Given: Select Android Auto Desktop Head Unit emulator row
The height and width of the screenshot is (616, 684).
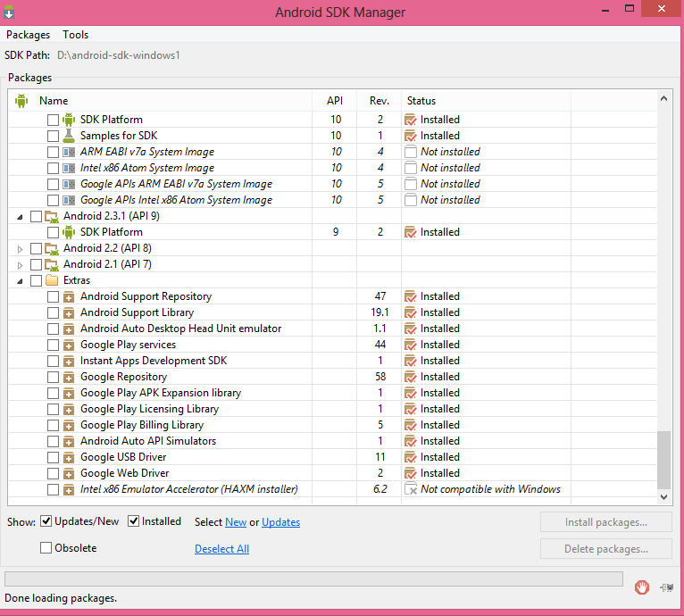Looking at the screenshot, I should pyautogui.click(x=332, y=329).
